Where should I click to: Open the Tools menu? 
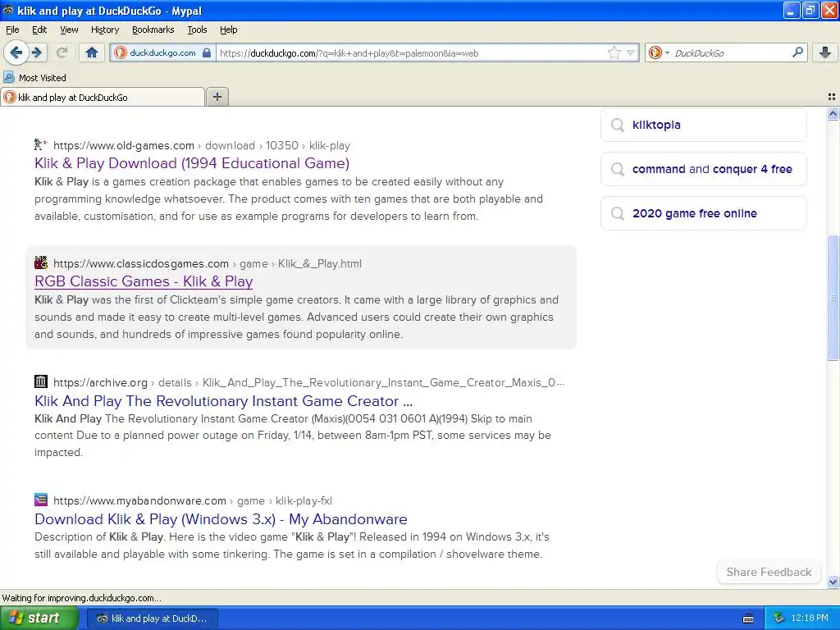(x=197, y=30)
